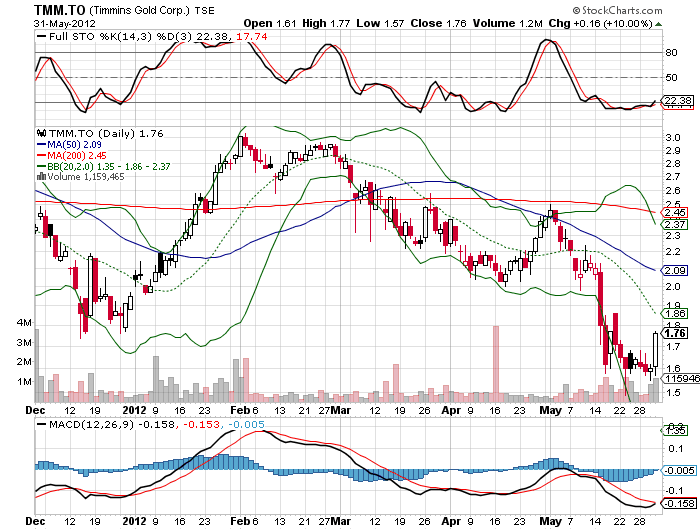
Task: Click the MACD(12,26,9) legend label
Action: pyautogui.click(x=91, y=425)
